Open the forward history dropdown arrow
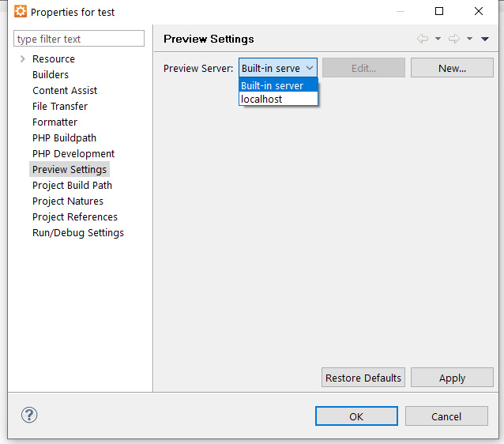Image resolution: width=504 pixels, height=444 pixels. [469, 39]
